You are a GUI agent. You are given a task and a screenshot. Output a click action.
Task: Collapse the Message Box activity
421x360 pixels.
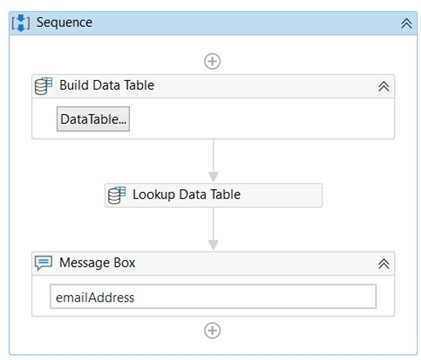coord(384,264)
